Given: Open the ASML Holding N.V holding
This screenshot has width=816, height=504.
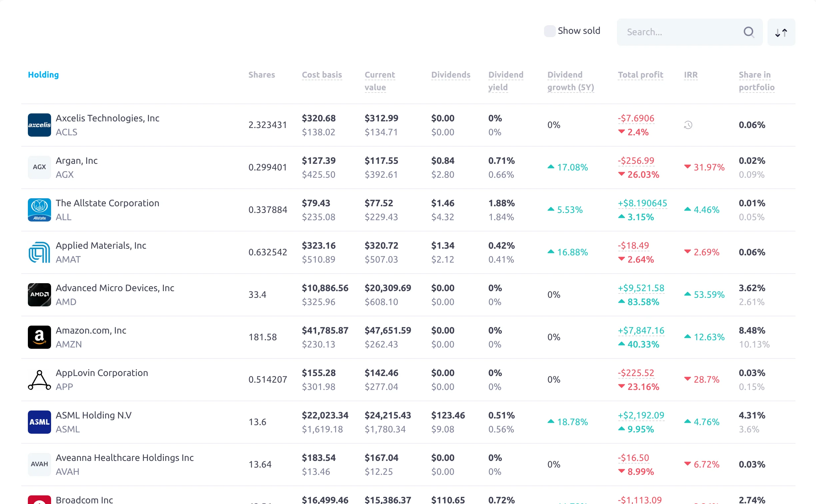Looking at the screenshot, I should [x=94, y=415].
